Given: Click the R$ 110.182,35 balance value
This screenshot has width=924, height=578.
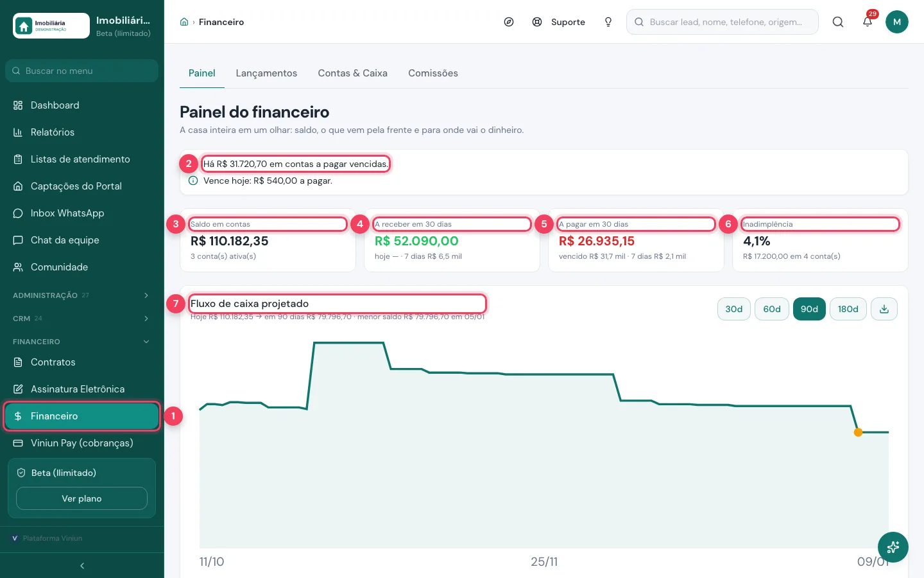Looking at the screenshot, I should [x=230, y=241].
